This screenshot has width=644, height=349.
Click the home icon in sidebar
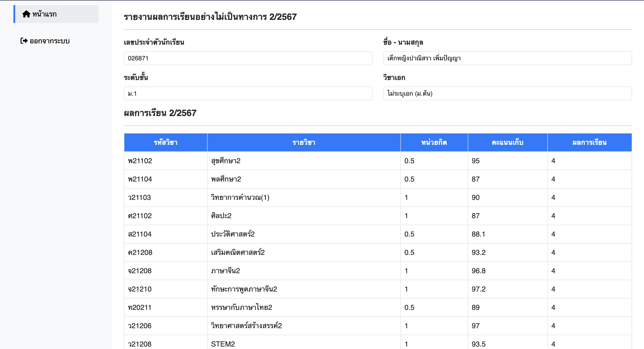(x=26, y=14)
